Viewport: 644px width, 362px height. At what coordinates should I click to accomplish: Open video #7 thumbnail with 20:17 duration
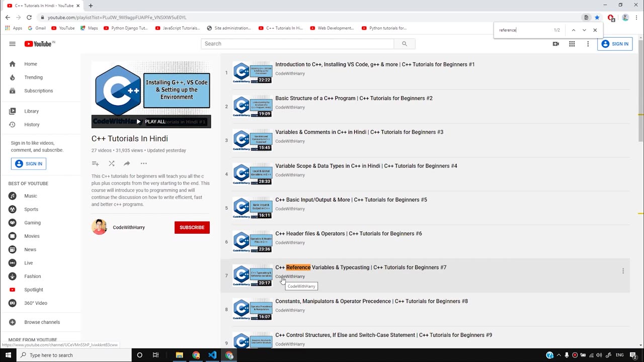252,276
